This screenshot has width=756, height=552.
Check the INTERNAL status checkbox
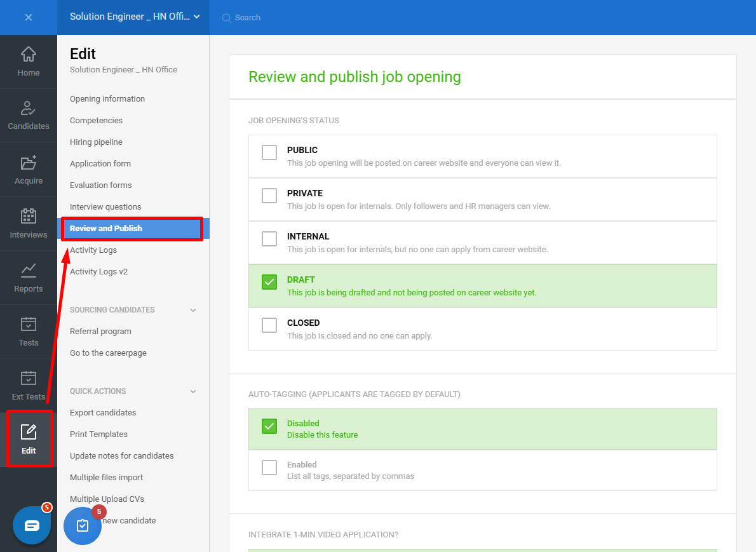pos(269,239)
